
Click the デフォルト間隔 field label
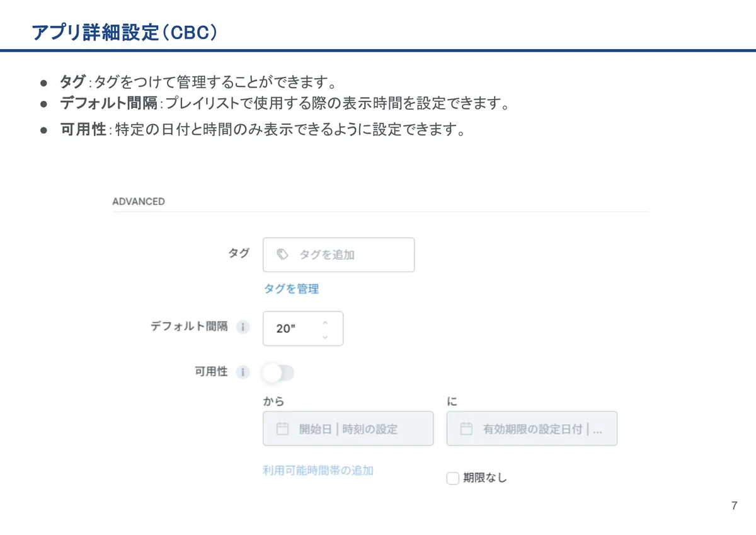pos(189,326)
